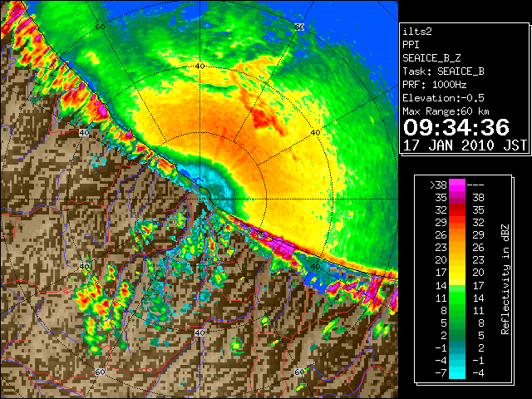Select the "SEAICE_B_Z" product label
Screen dimensions: 532x399
click(x=431, y=58)
